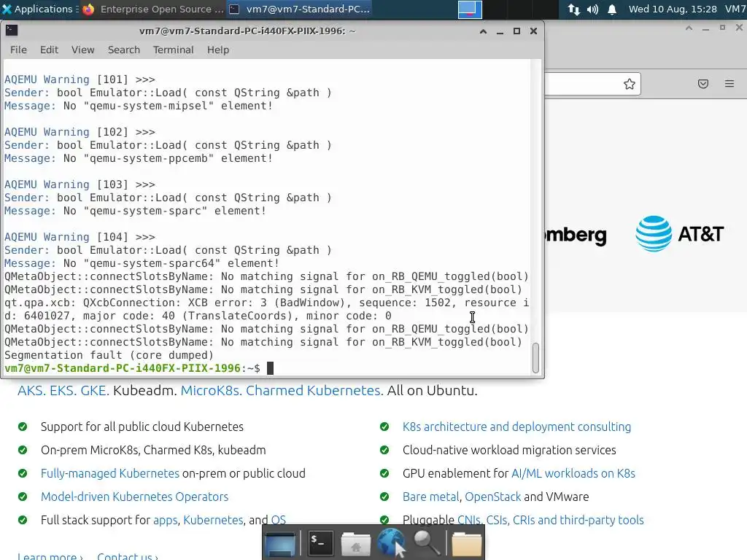Follow the Kubernetes link in Full stack support
Image resolution: width=747 pixels, height=560 pixels.
(x=214, y=520)
